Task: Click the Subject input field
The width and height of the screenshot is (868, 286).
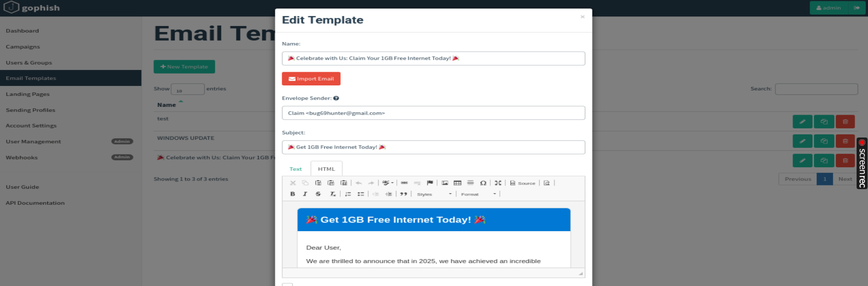Action: pos(433,147)
